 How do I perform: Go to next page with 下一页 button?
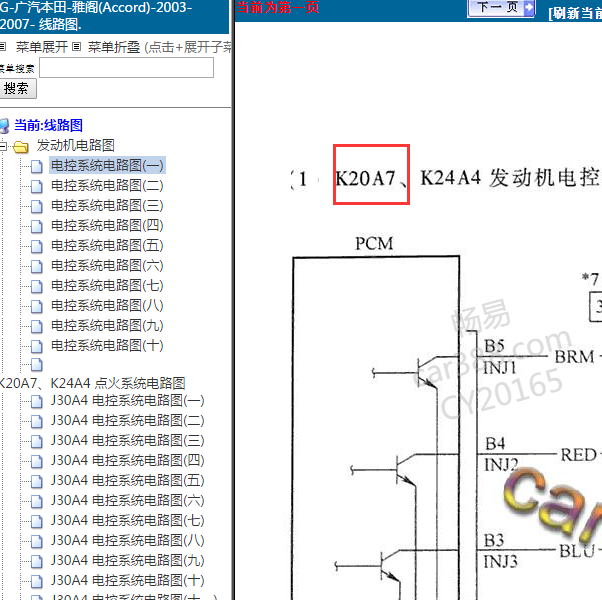[x=501, y=8]
